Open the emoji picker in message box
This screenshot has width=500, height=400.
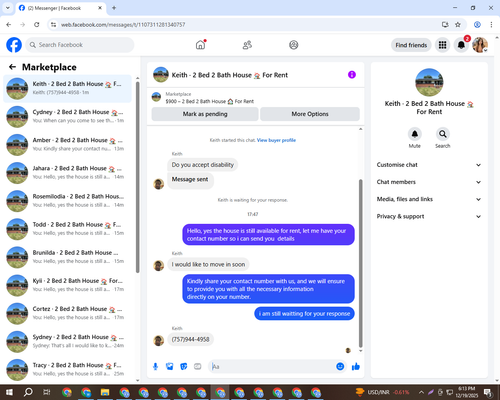click(x=340, y=367)
